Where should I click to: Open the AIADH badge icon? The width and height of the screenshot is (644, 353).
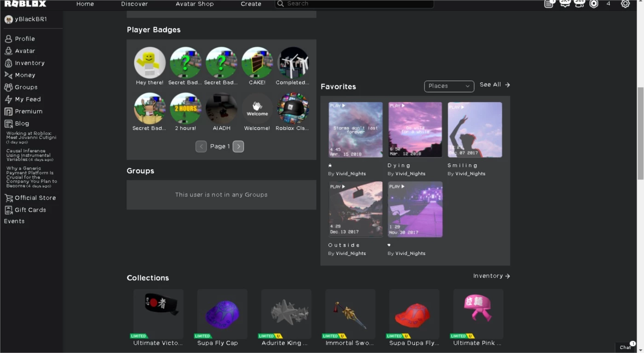[221, 108]
